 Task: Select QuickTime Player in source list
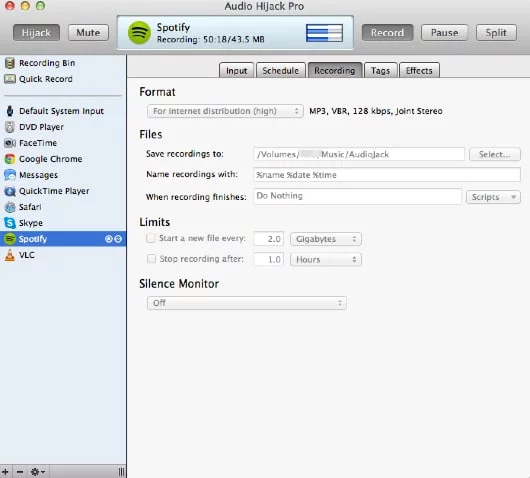63,191
